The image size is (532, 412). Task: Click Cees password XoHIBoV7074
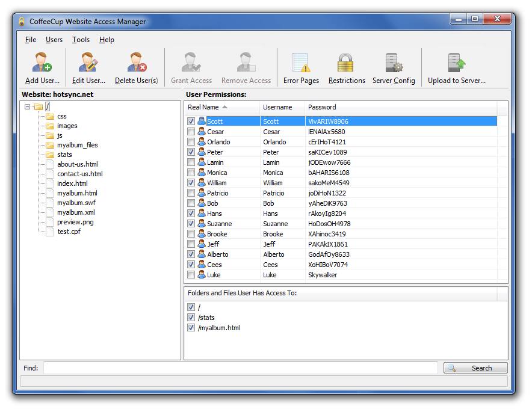[328, 265]
